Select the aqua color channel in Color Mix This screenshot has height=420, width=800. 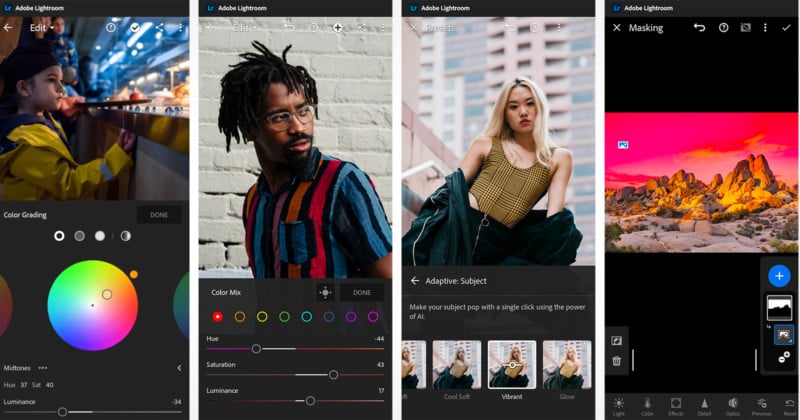[x=307, y=317]
